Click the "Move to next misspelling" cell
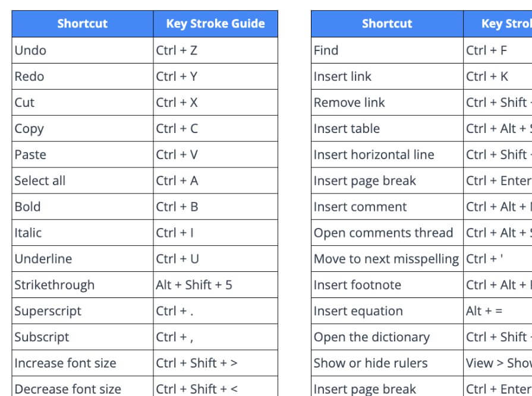This screenshot has width=532, height=396. click(x=387, y=259)
